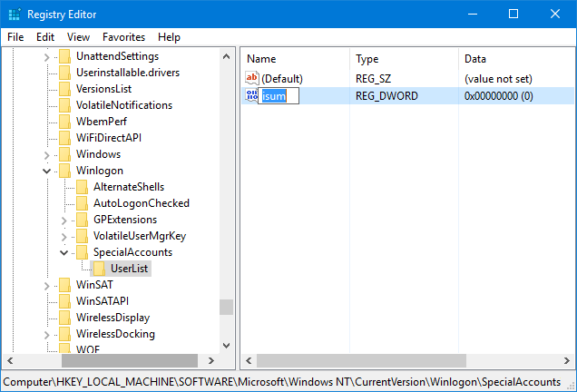Image resolution: width=577 pixels, height=392 pixels.
Task: Collapse the SpecialAccounts tree node
Action: 63,252
